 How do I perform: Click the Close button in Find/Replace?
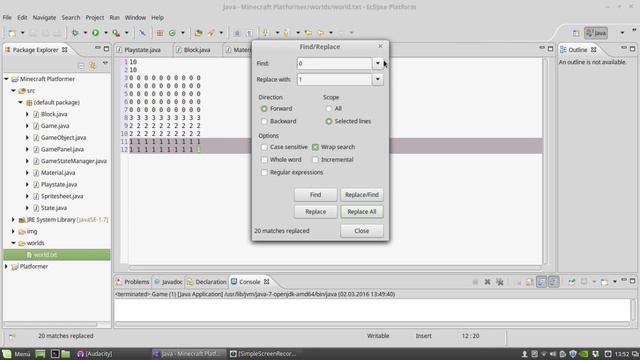pyautogui.click(x=362, y=231)
